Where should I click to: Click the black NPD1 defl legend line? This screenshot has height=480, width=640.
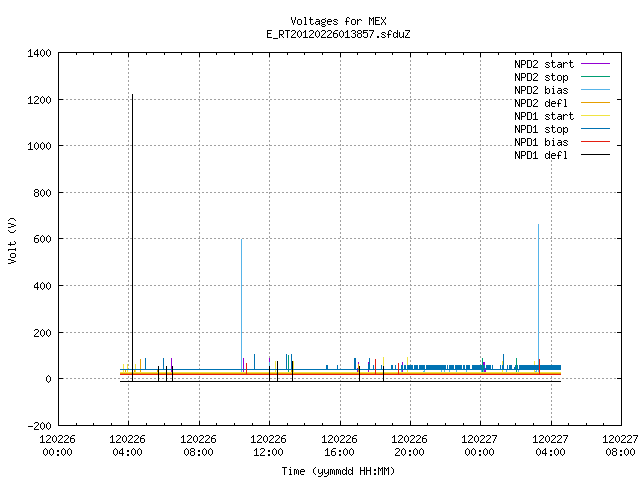tap(595, 155)
